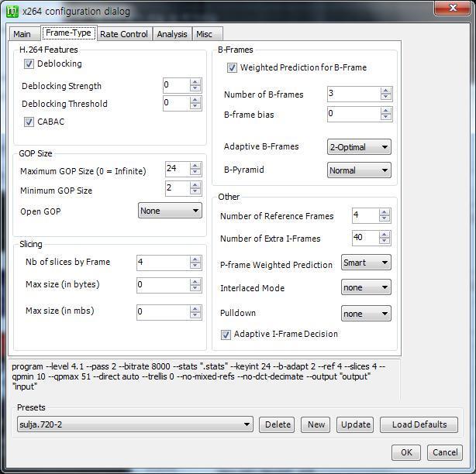The height and width of the screenshot is (474, 476).
Task: Decrease B-frame bias value
Action: (x=385, y=118)
